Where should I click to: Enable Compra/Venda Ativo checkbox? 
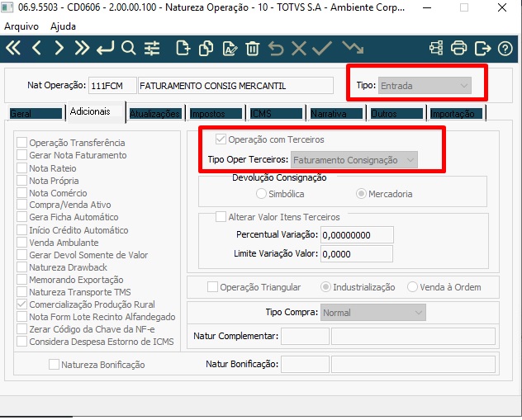(x=22, y=204)
